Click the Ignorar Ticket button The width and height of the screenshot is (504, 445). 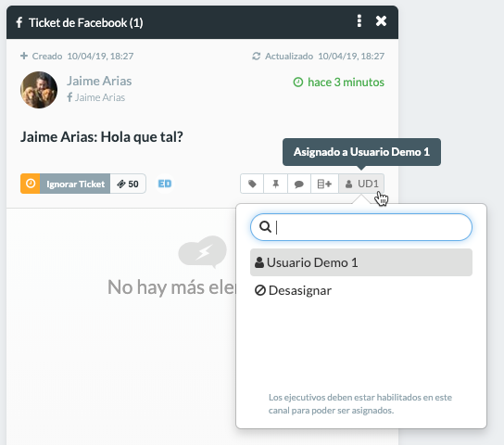pos(75,184)
